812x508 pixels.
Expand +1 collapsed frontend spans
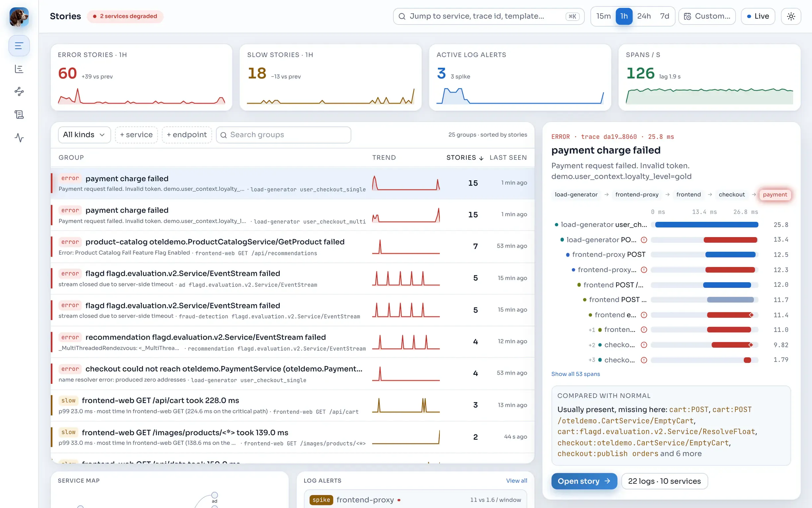[591, 330]
